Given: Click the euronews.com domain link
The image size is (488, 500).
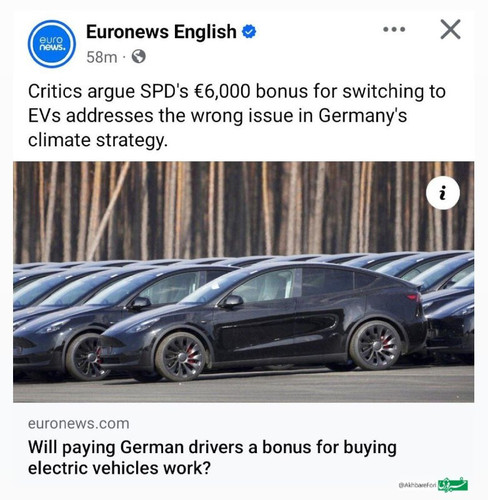Looking at the screenshot, I should [79, 424].
